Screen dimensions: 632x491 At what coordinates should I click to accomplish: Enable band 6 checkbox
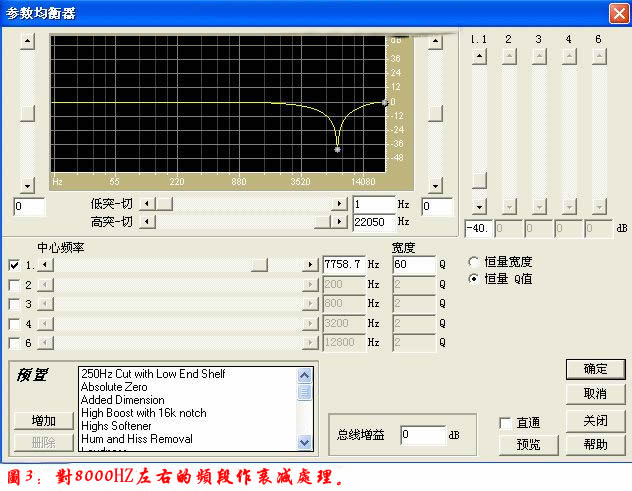coord(14,343)
